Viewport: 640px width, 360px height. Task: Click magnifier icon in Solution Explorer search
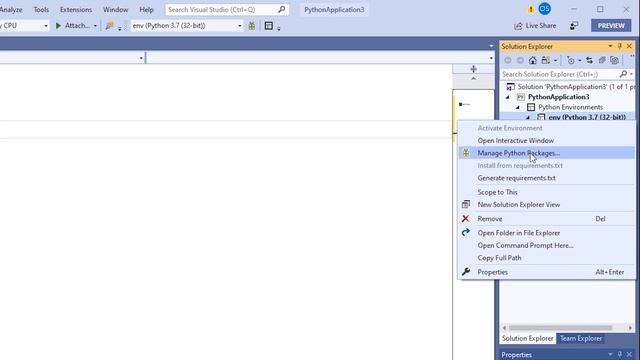click(623, 74)
